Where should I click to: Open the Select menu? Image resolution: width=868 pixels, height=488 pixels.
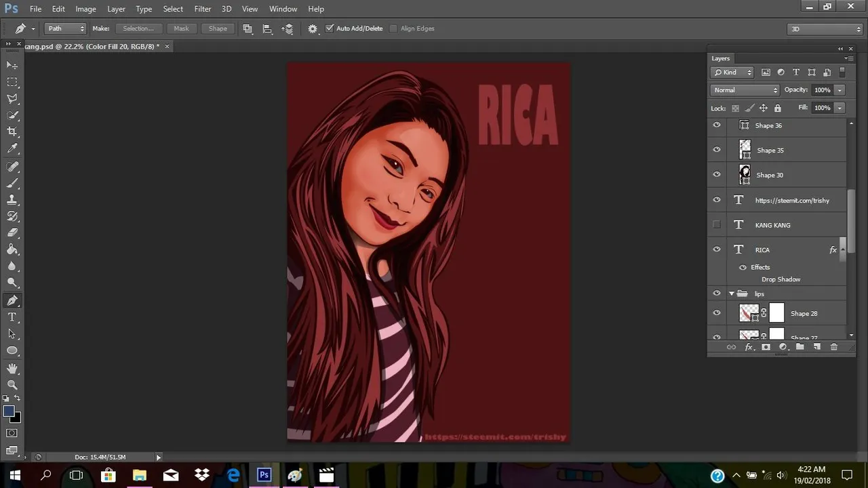point(173,9)
